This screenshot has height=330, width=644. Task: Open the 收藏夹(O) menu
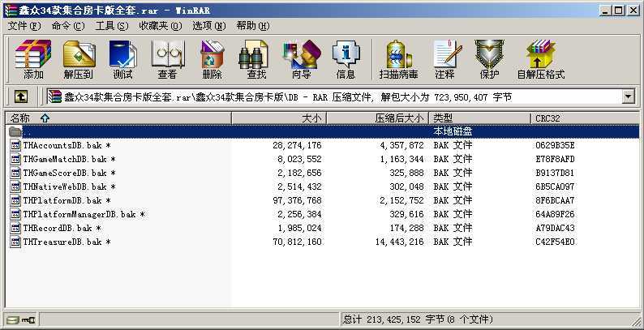point(161,26)
